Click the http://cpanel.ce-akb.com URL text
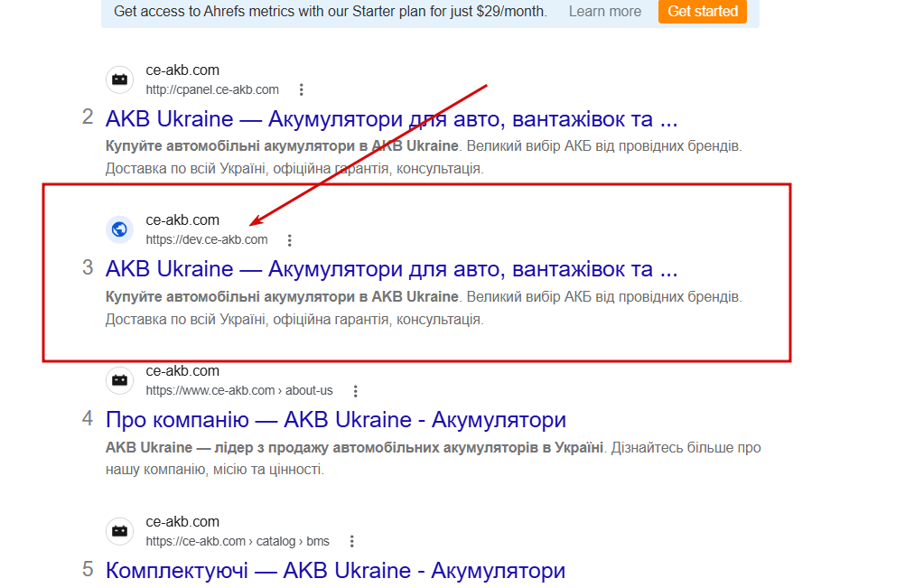 [x=212, y=90]
